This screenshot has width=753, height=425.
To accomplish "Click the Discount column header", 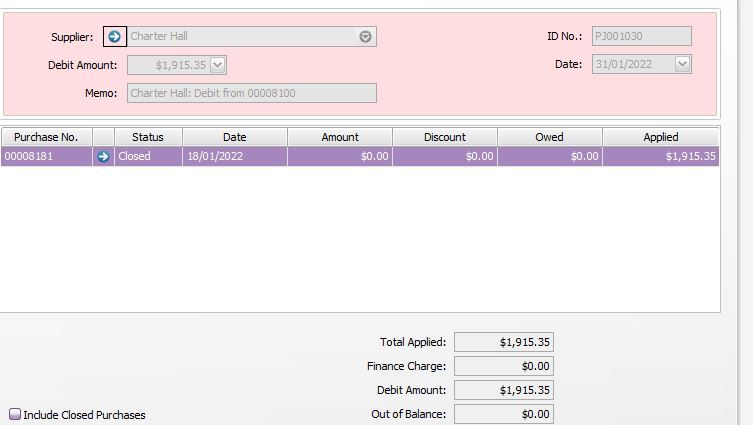I will point(445,137).
